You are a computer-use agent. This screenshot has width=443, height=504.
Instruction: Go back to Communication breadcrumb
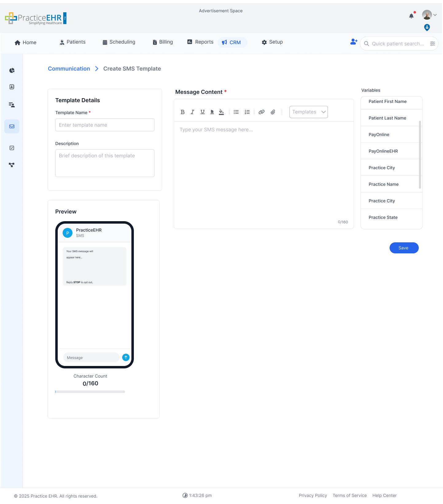[x=69, y=69]
